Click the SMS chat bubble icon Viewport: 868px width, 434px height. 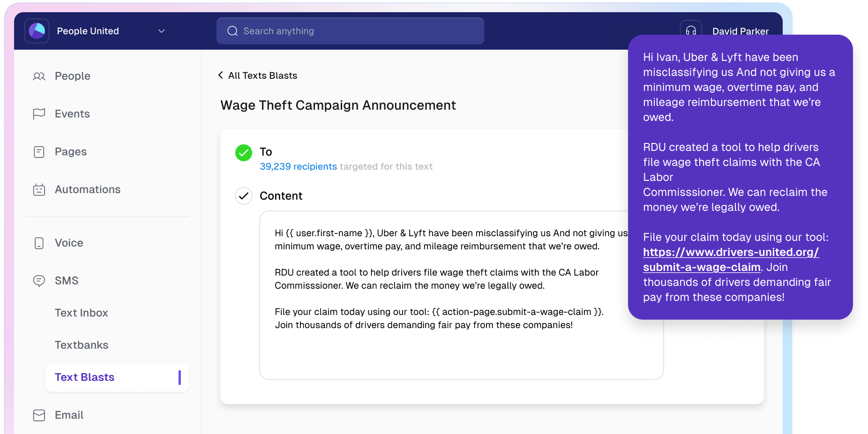39,281
